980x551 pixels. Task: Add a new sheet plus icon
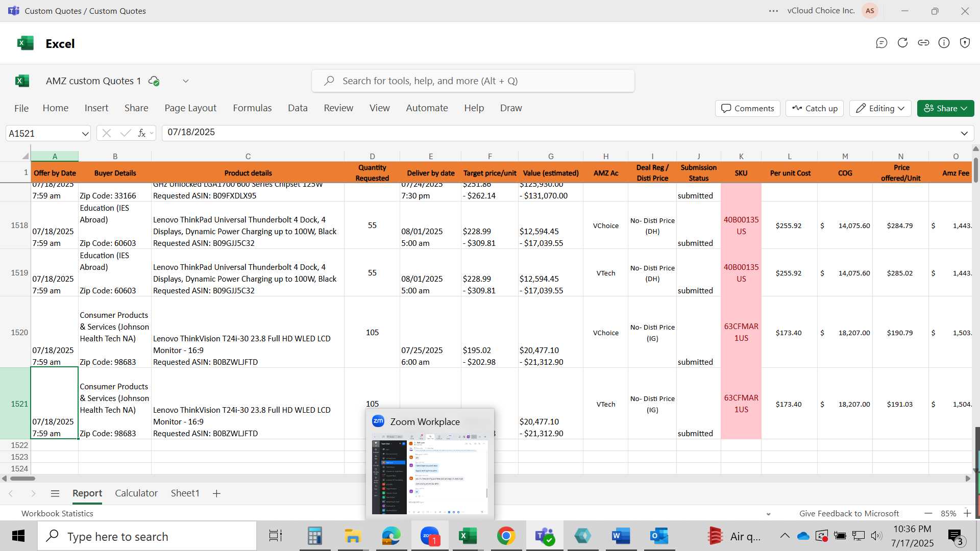216,493
